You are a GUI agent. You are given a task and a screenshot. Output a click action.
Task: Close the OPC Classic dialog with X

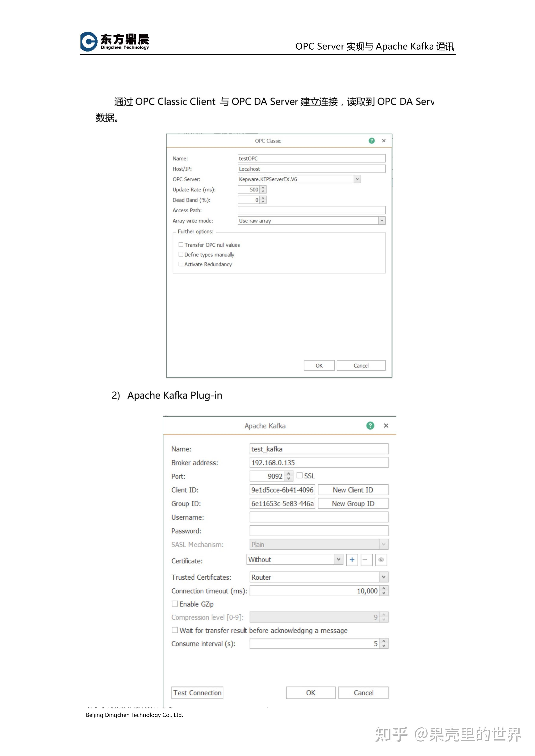click(384, 141)
